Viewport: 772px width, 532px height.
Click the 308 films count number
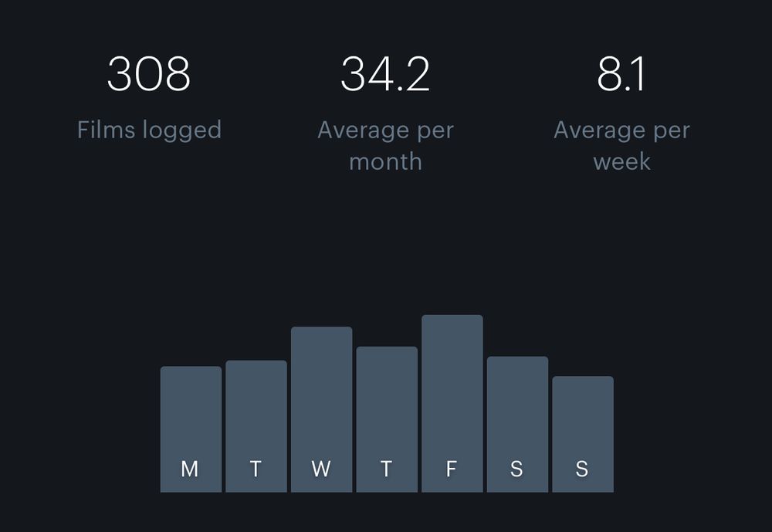tap(149, 74)
